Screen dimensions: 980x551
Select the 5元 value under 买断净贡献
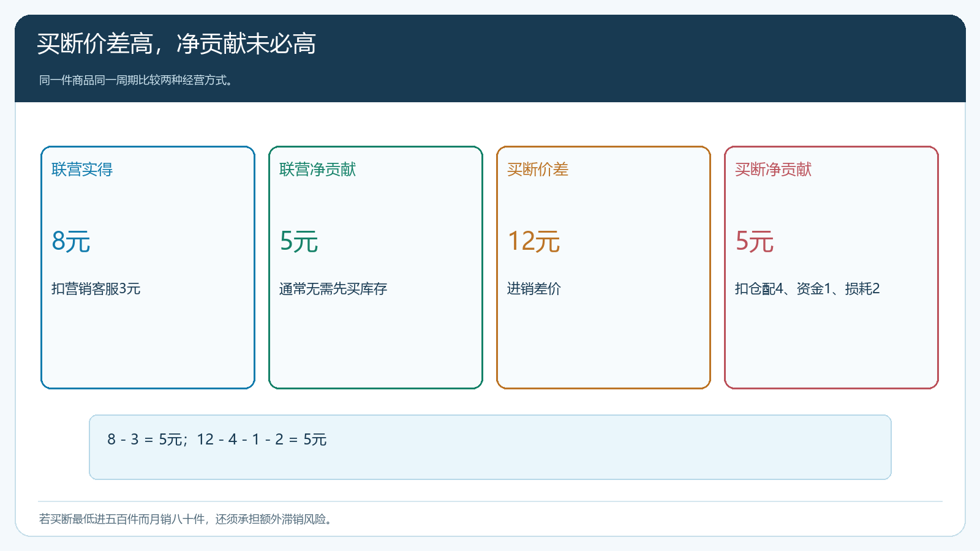pyautogui.click(x=755, y=241)
